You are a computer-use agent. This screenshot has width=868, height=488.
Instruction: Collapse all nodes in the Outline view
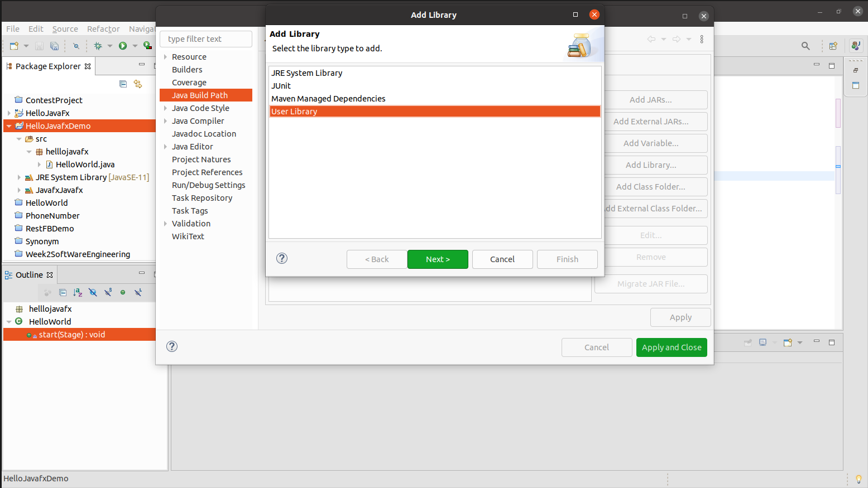click(63, 292)
